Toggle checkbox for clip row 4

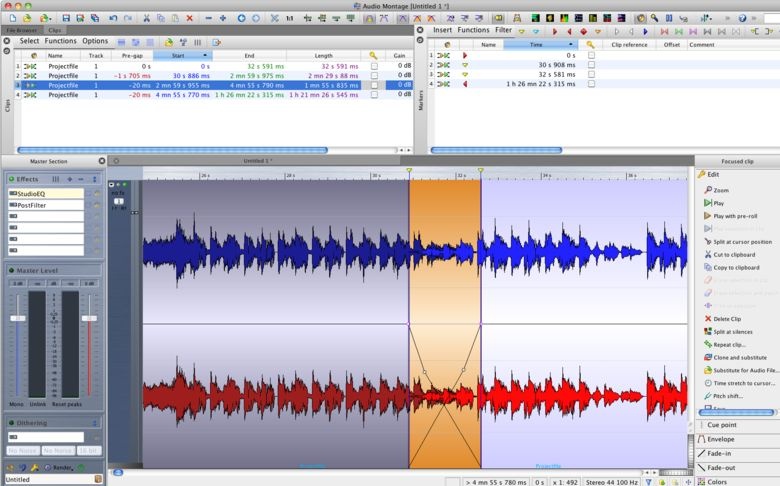[374, 95]
